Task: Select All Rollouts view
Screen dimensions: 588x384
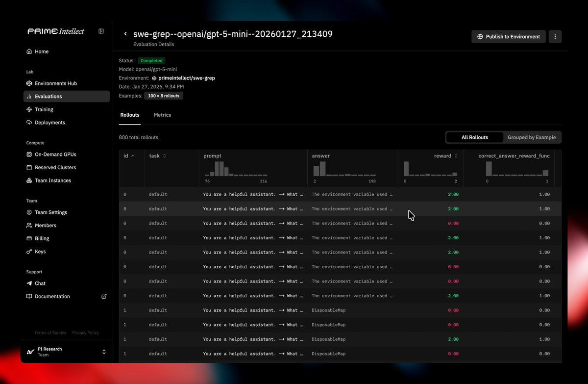Action: [x=474, y=137]
